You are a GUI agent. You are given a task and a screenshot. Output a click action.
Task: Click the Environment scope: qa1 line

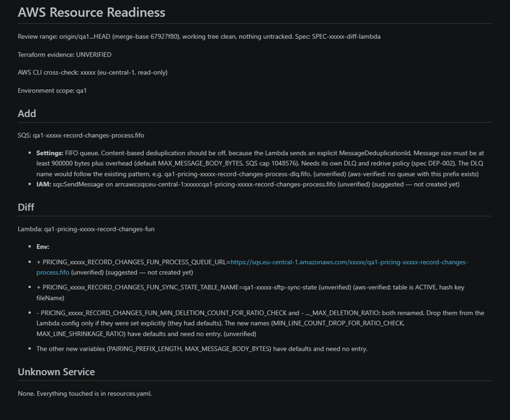click(x=52, y=90)
